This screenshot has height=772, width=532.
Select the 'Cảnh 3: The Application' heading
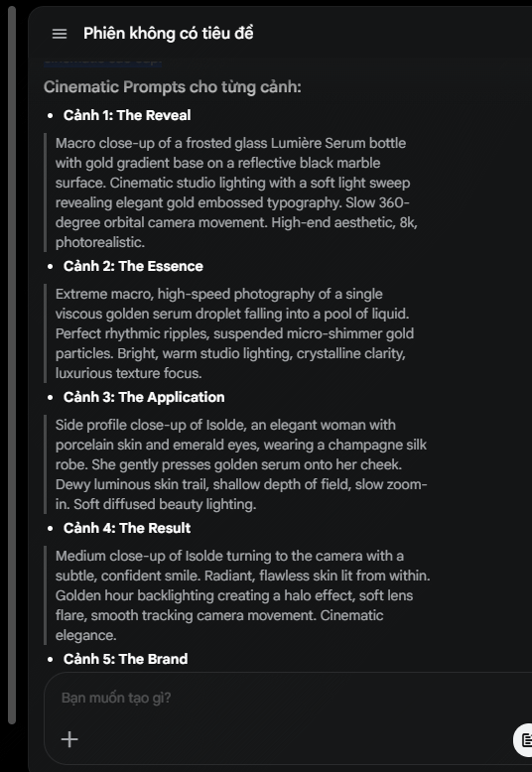[144, 397]
